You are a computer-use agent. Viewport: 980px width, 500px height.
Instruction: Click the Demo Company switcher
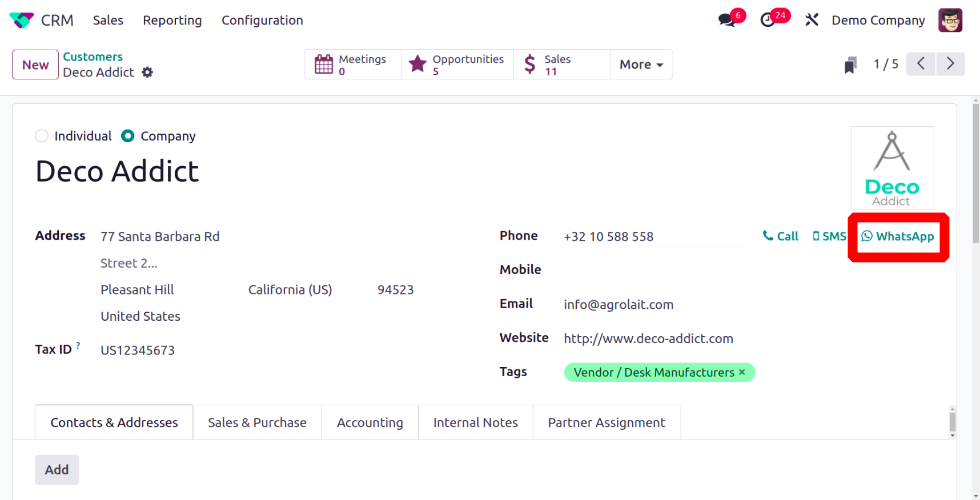pos(878,21)
